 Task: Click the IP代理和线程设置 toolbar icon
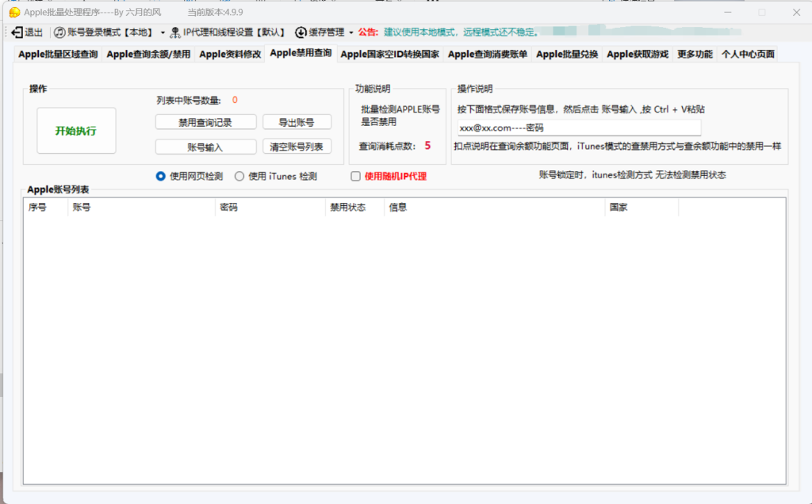point(175,32)
